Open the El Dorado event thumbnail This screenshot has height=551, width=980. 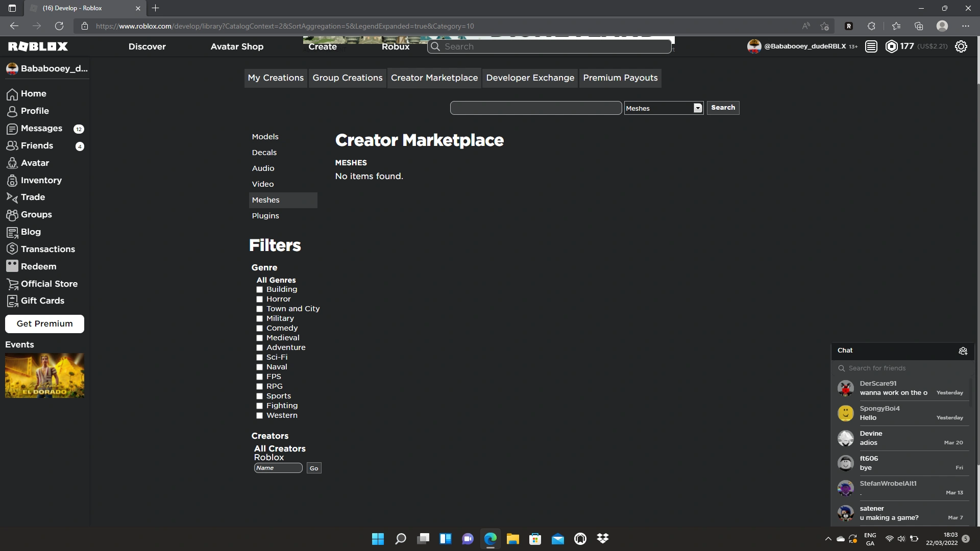(44, 375)
